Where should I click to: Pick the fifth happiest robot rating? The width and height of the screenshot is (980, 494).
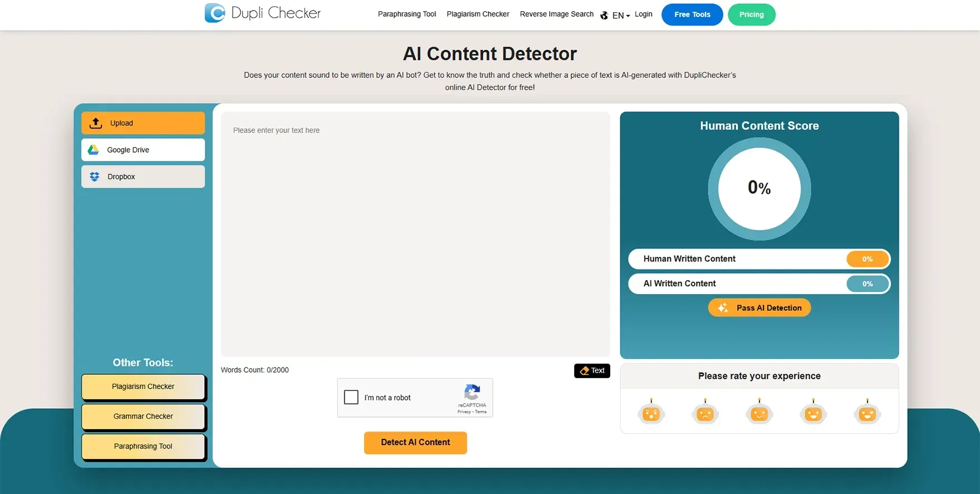tap(867, 413)
